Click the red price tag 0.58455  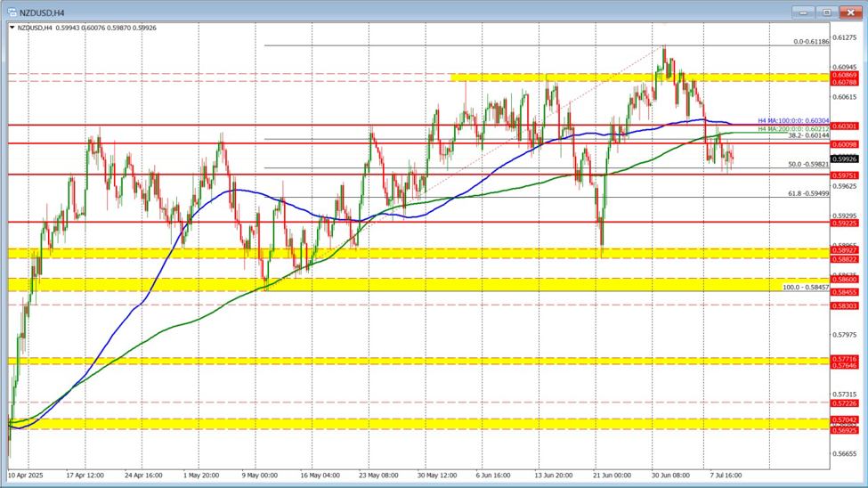(x=845, y=292)
